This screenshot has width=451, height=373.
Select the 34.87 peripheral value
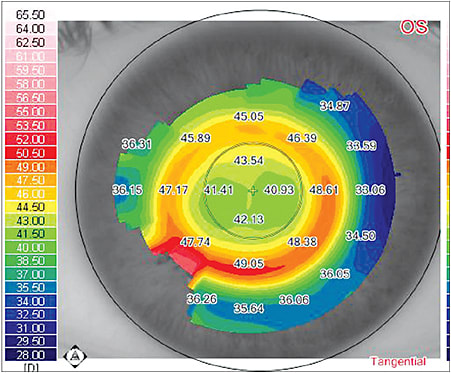pyautogui.click(x=335, y=106)
